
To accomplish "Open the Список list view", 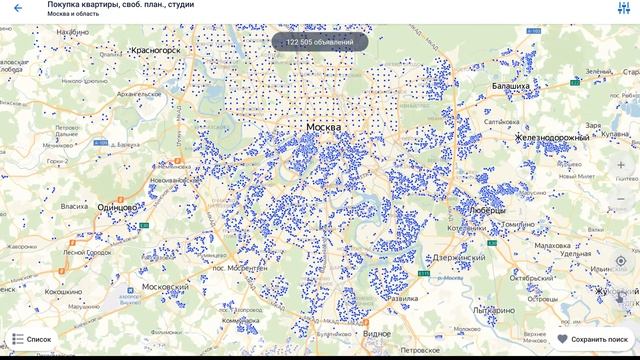I will [x=32, y=339].
